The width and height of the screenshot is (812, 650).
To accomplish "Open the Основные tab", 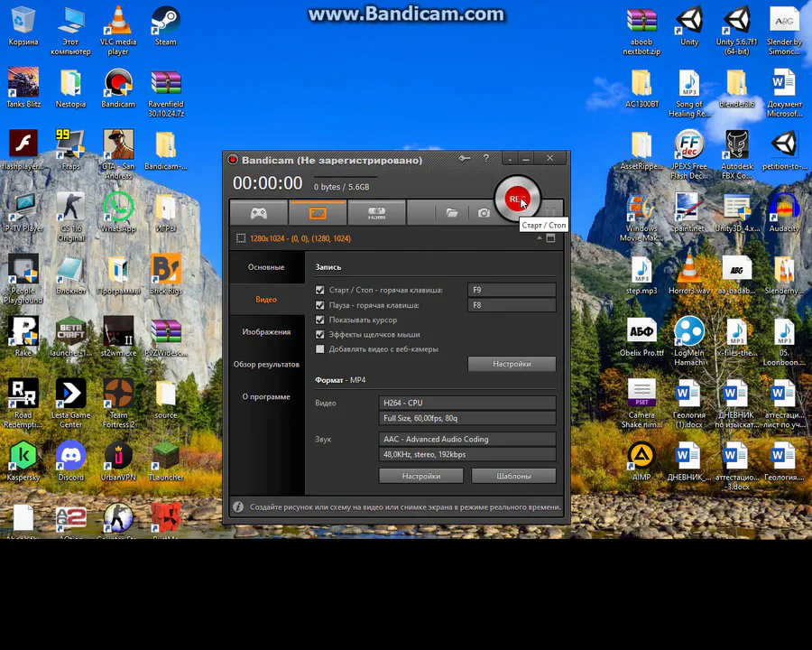I will click(266, 267).
